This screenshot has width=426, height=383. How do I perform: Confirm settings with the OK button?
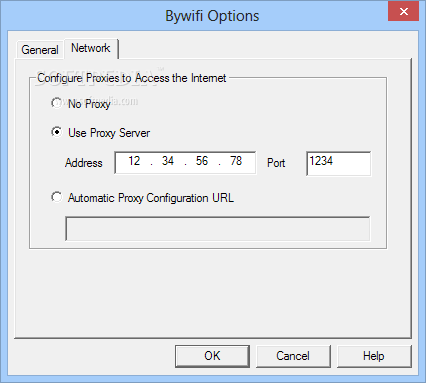click(x=212, y=356)
